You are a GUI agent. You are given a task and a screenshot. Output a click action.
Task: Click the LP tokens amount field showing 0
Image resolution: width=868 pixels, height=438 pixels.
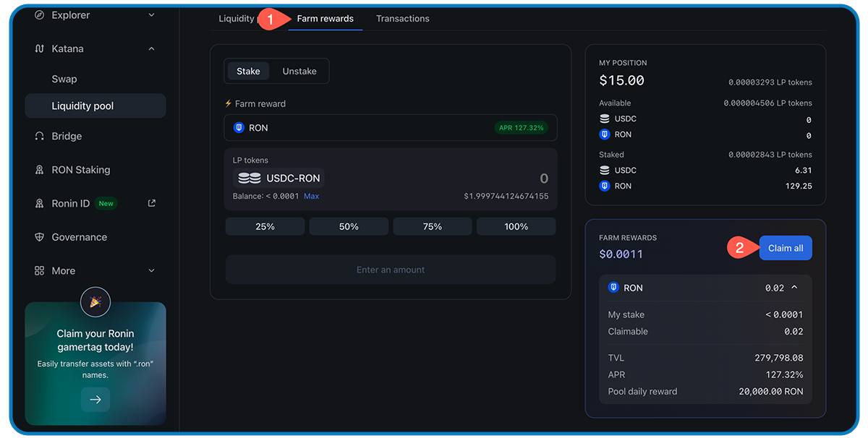[x=544, y=179]
